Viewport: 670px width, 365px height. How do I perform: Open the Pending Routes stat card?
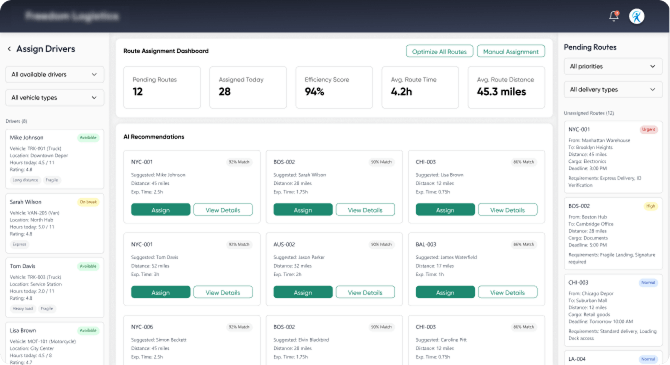(x=162, y=87)
